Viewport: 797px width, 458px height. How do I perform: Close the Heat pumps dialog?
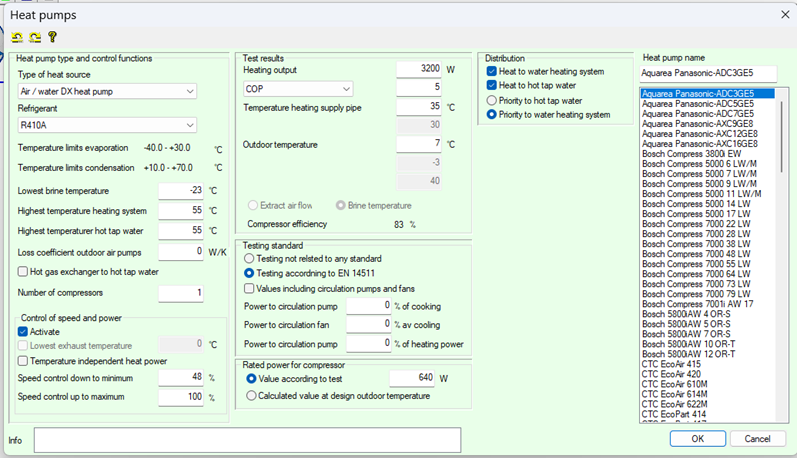tap(783, 14)
